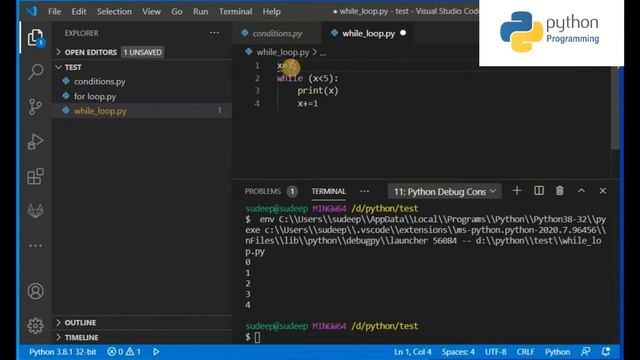The height and width of the screenshot is (360, 640).
Task: Open terminal selector dropdown Python Debug Console
Action: click(x=444, y=191)
